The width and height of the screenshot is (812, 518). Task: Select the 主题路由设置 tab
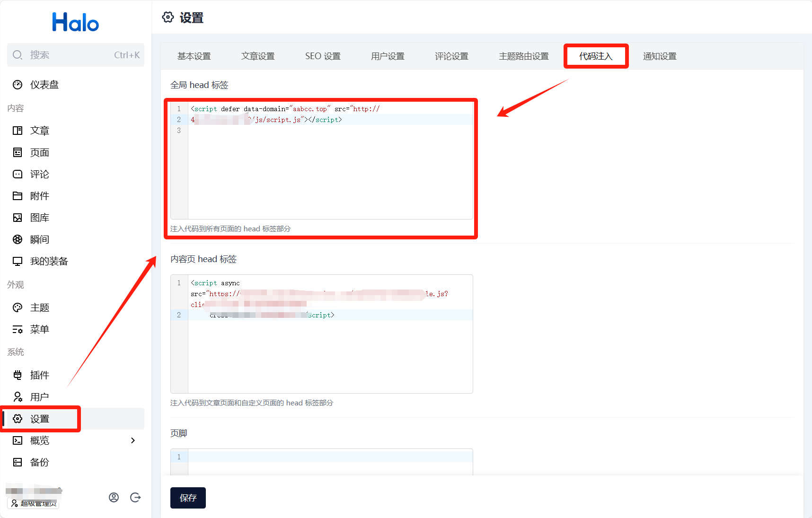click(x=523, y=56)
